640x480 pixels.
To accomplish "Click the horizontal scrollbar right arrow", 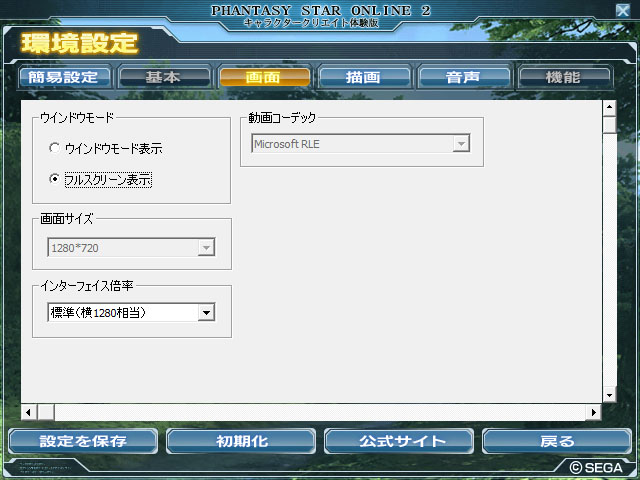I will click(x=593, y=412).
